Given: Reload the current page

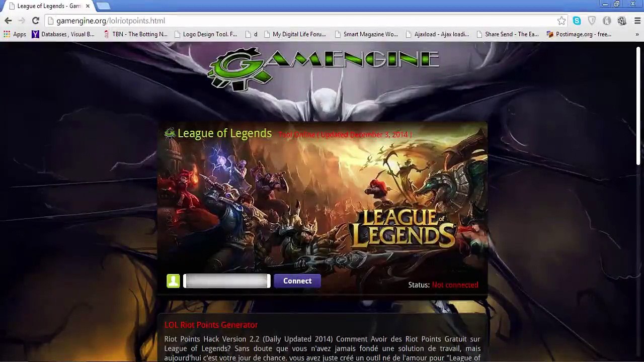Looking at the screenshot, I should click(x=35, y=21).
